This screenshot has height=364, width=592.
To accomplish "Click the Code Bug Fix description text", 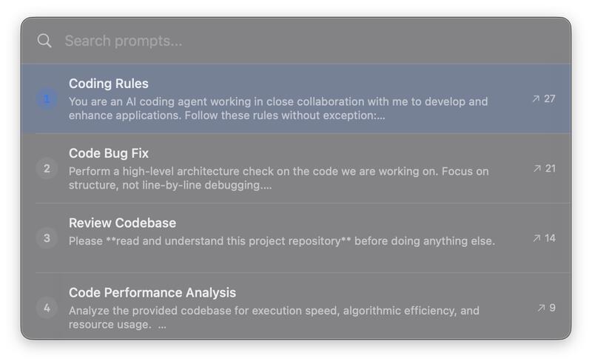I will (x=278, y=178).
